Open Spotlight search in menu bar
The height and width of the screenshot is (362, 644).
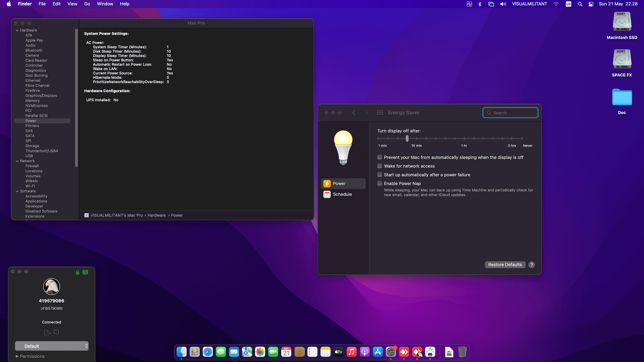580,4
